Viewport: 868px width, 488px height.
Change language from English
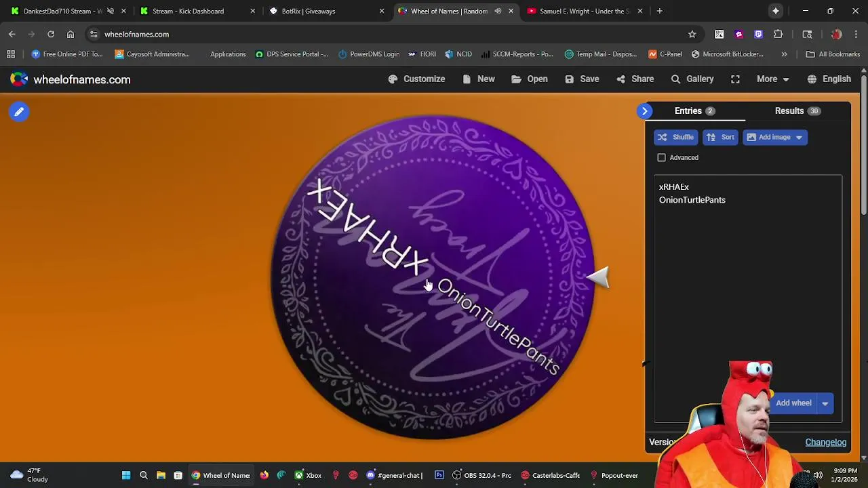point(829,79)
